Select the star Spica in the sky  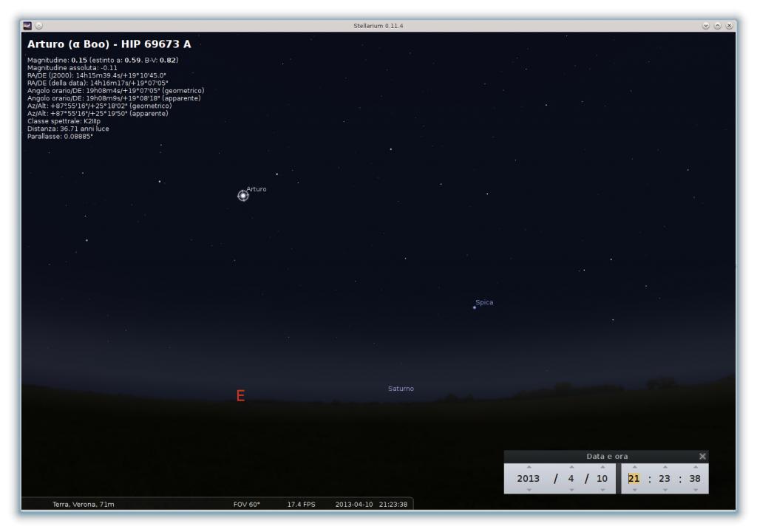click(x=474, y=307)
